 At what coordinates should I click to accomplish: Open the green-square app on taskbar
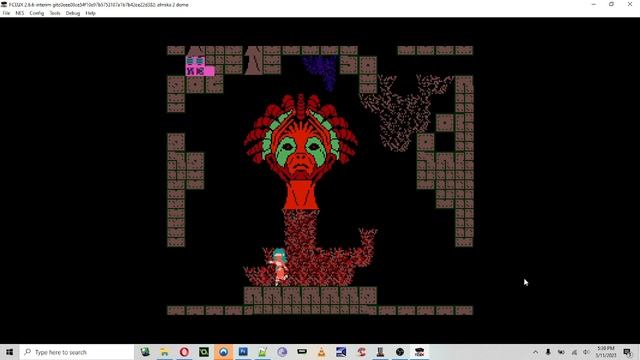coord(204,352)
